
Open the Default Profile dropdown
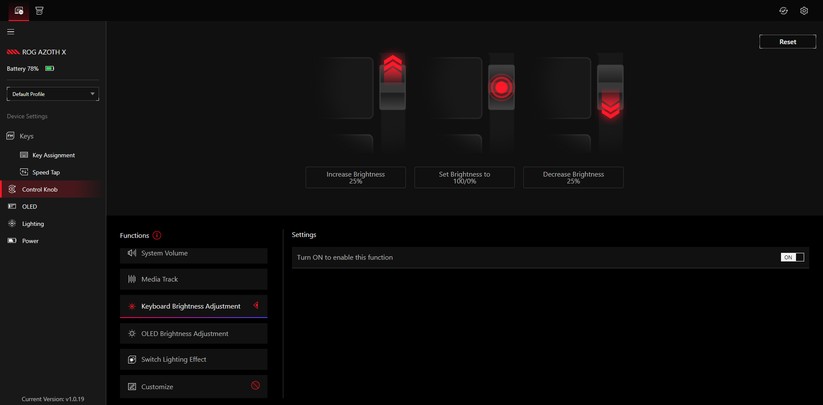coord(52,94)
